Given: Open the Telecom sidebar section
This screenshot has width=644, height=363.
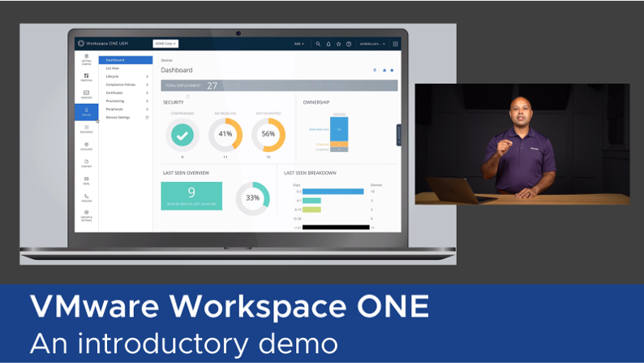Looking at the screenshot, I should coord(86,198).
